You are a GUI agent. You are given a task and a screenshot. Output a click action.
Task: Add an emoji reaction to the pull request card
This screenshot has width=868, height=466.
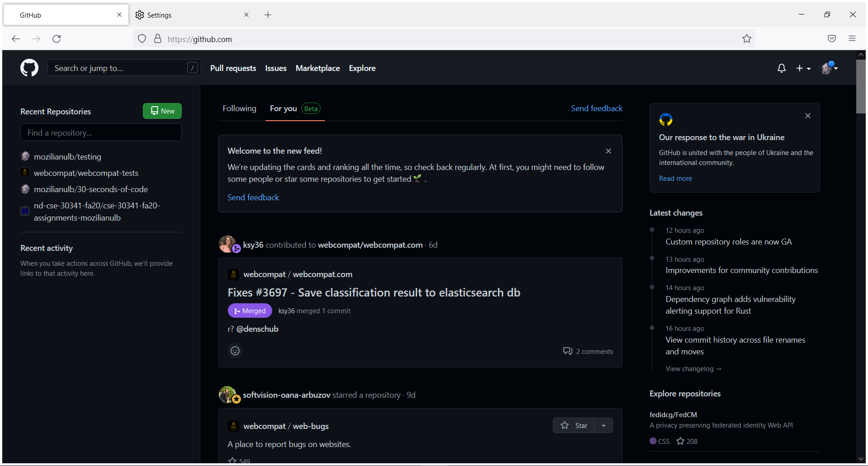235,351
